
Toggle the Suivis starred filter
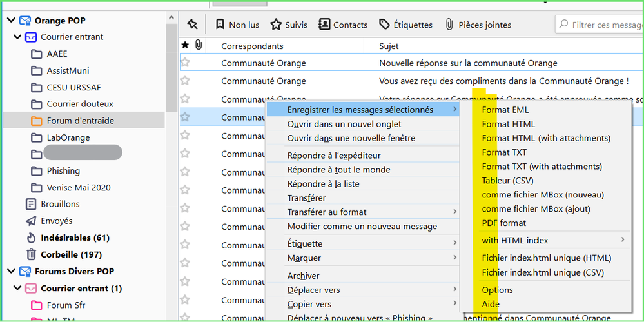pos(289,25)
